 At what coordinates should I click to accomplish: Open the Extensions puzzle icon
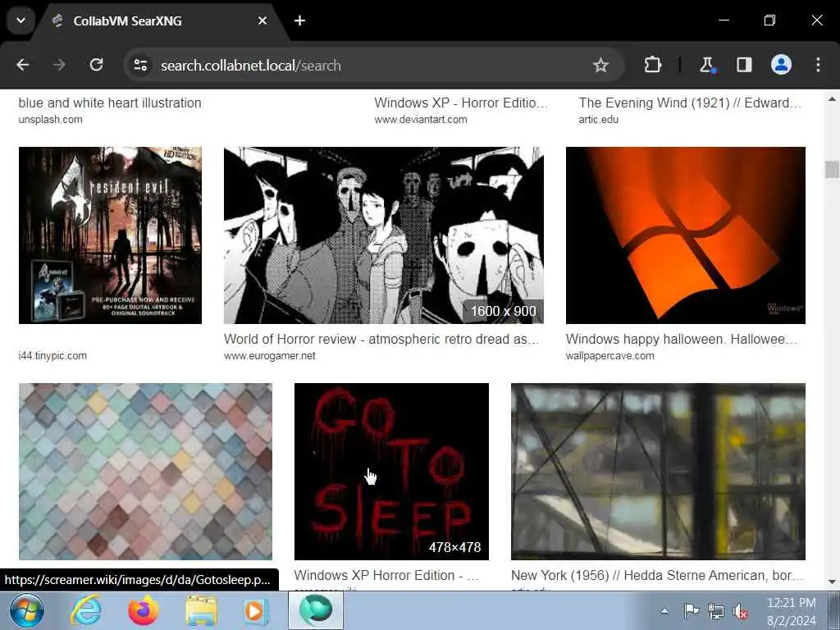click(652, 66)
